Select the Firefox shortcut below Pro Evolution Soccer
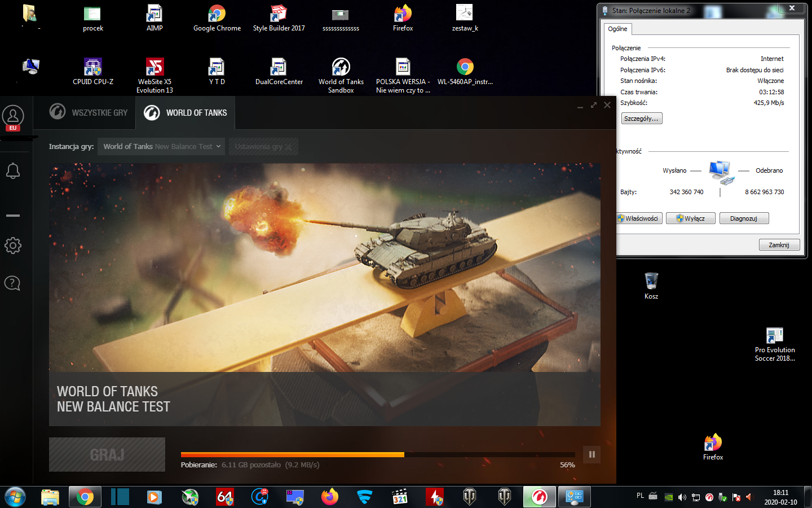The width and height of the screenshot is (812, 508). point(713,447)
